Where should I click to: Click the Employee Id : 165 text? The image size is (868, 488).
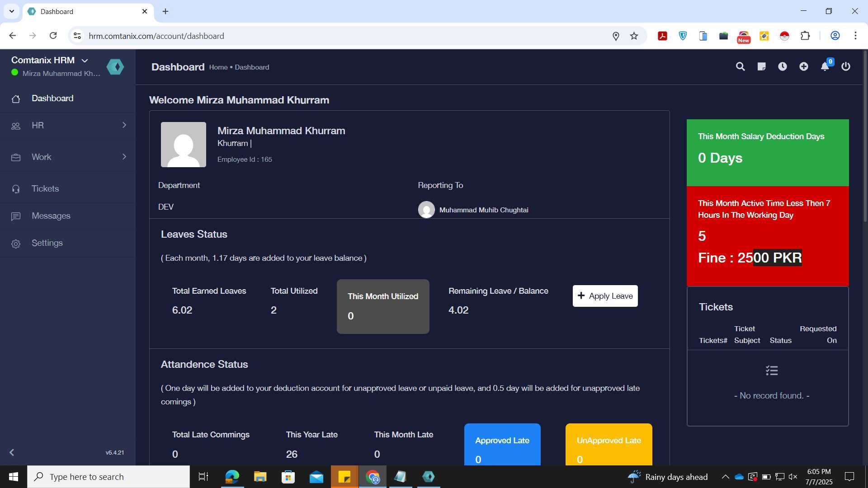click(245, 160)
